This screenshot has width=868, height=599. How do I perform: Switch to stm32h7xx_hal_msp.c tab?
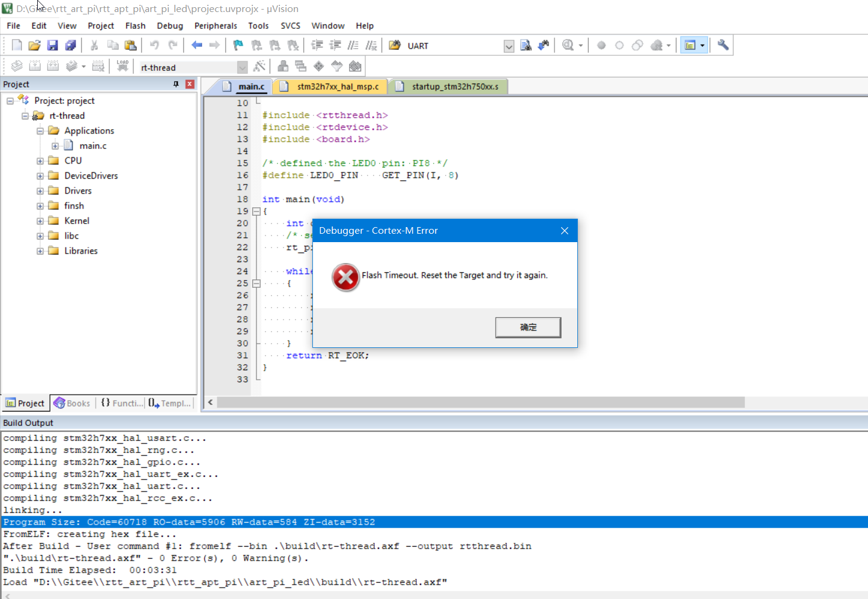click(x=330, y=87)
